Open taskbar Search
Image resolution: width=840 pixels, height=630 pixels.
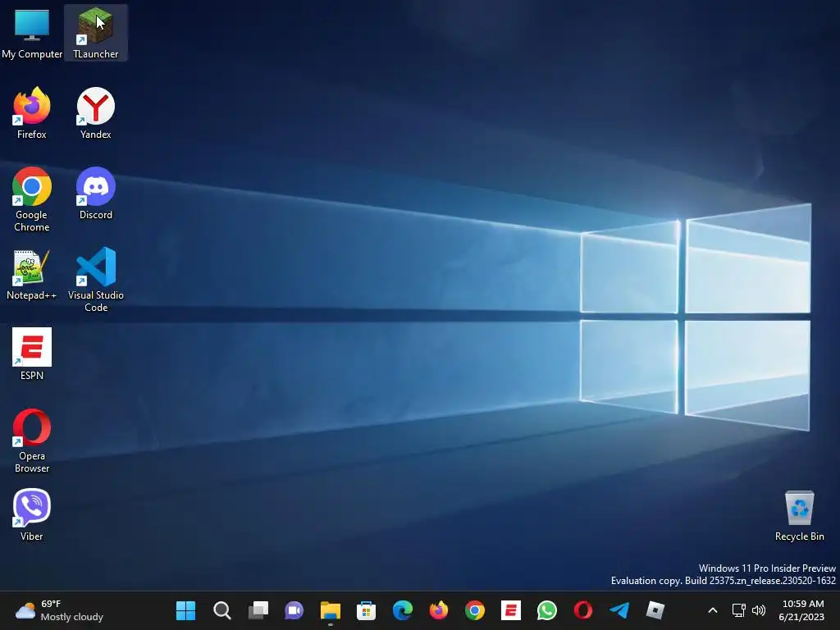coord(221,610)
